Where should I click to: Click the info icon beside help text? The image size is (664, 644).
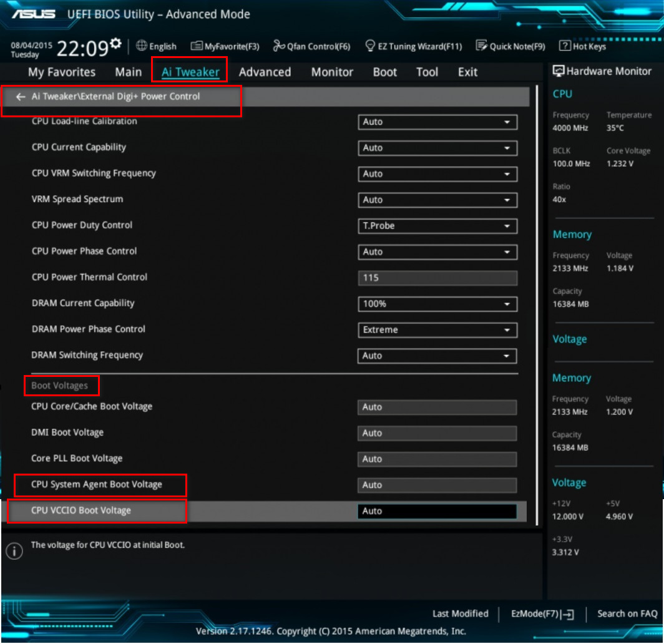click(14, 551)
